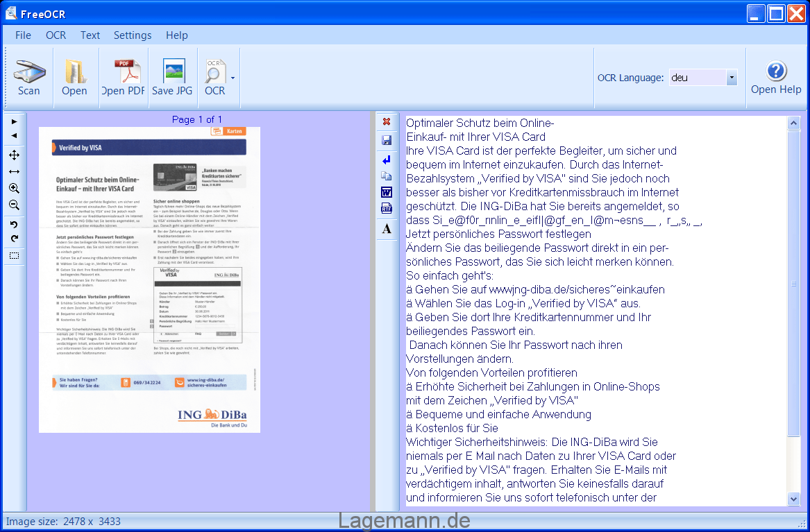This screenshot has width=810, height=532.
Task: Export the scan using Save JPG
Action: click(x=173, y=78)
